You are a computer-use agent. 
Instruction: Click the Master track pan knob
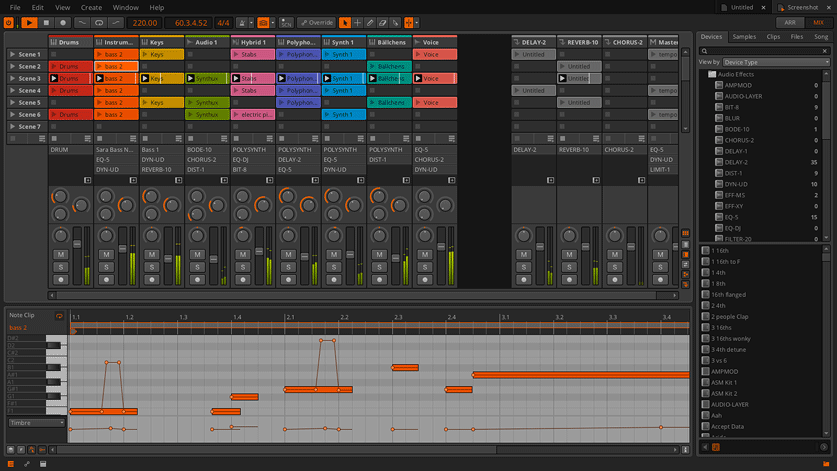click(660, 236)
